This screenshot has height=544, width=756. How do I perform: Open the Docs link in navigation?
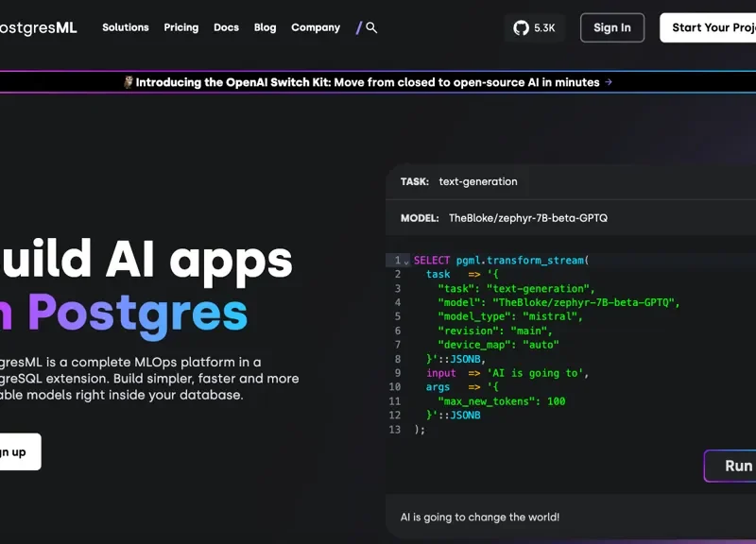(x=227, y=27)
